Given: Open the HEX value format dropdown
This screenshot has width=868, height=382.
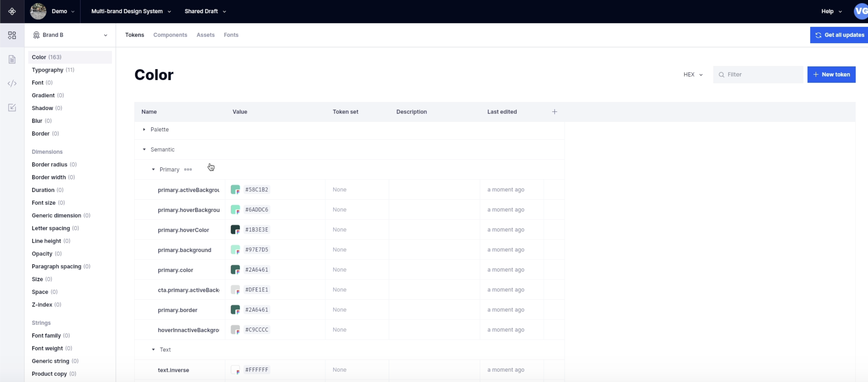Looking at the screenshot, I should tap(692, 75).
